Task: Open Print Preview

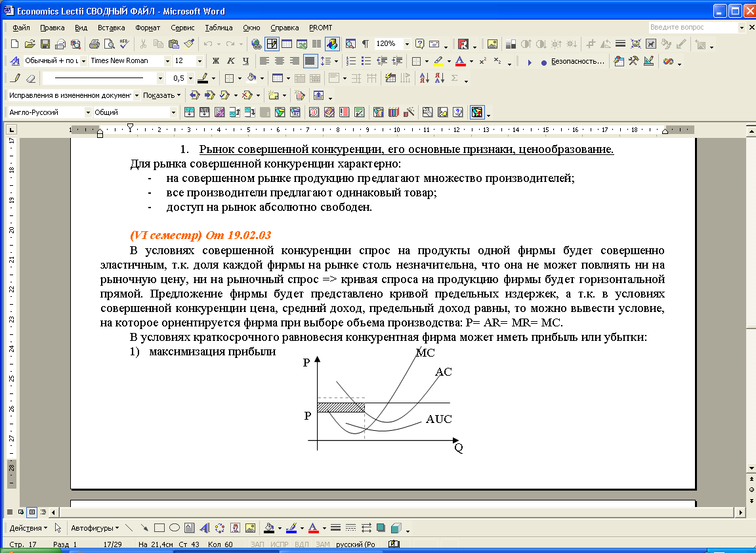Action: [110, 44]
